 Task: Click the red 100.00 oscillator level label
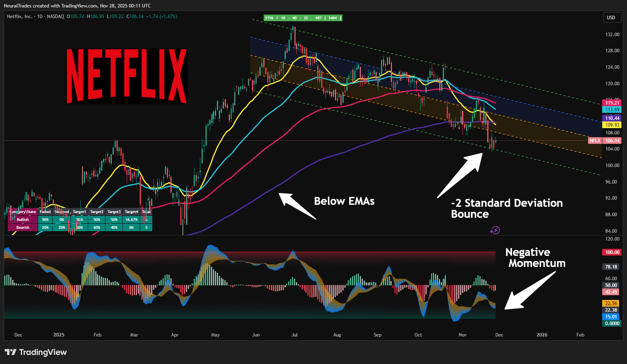pos(612,252)
